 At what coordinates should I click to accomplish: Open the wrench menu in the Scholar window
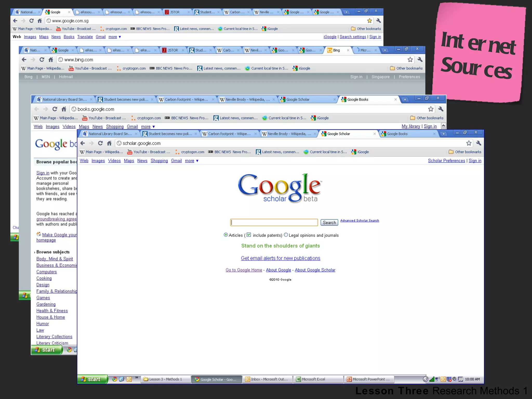click(x=479, y=143)
